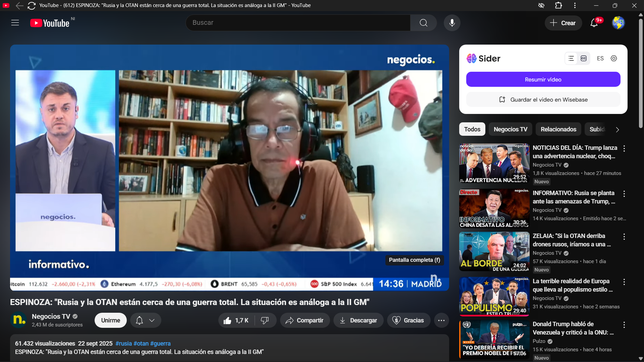Select the Negocios TV filter chip
The width and height of the screenshot is (644, 362).
[510, 129]
